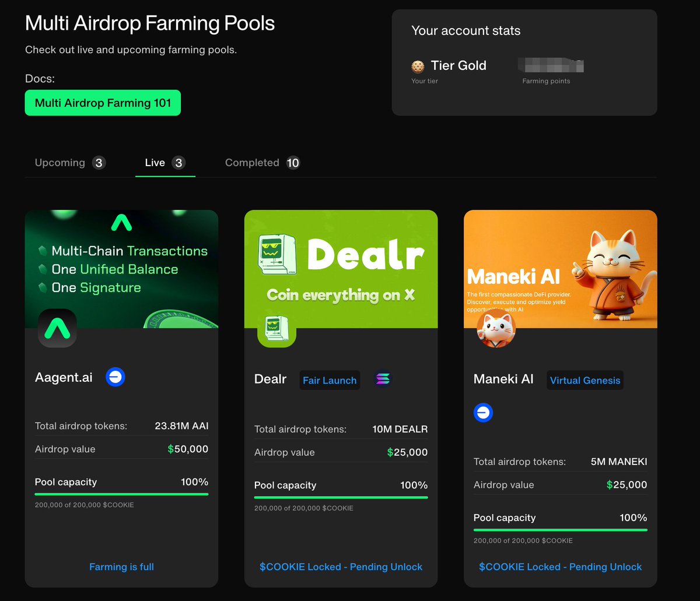Screen dimensions: 700x601
Task: Click the Your account stats heading
Action: 466,31
